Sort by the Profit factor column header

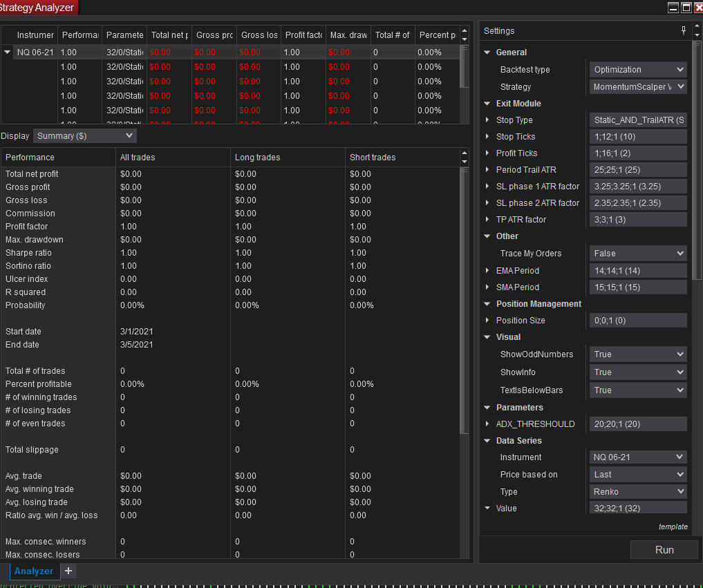click(x=303, y=35)
